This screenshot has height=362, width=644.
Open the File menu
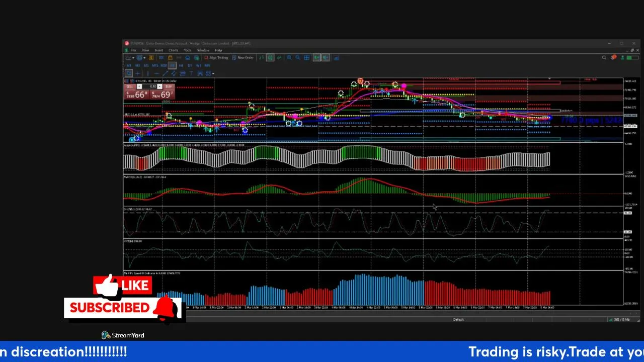point(133,50)
